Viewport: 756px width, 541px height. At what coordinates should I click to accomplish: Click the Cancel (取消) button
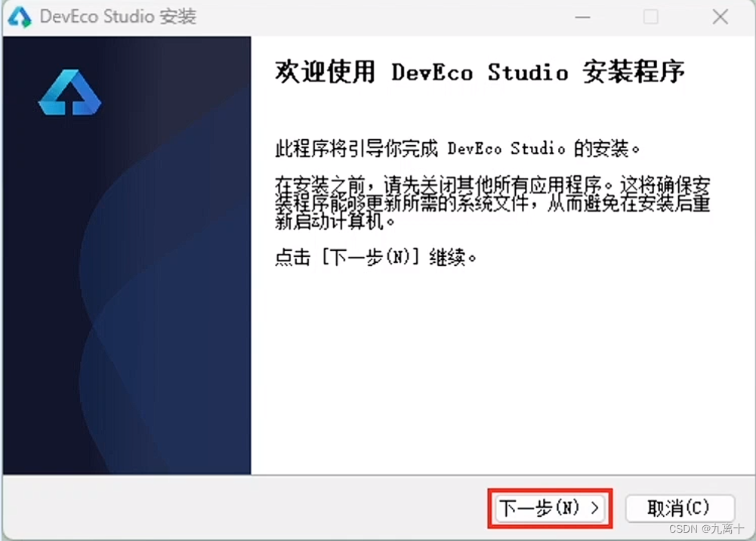coord(679,509)
